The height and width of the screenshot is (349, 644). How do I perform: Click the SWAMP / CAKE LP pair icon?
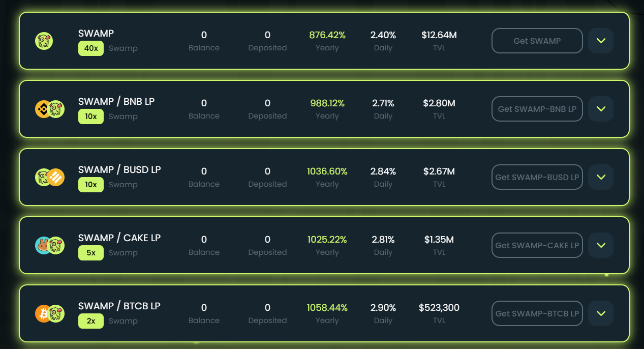[x=49, y=245]
